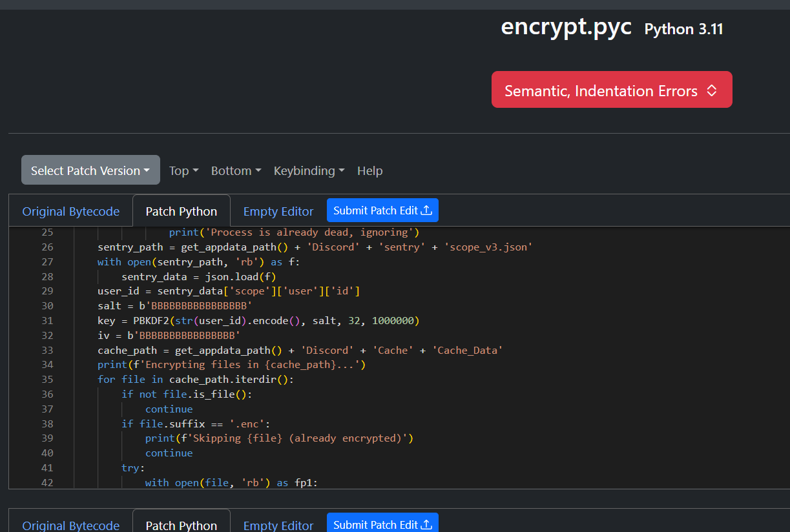Click "with open(file, 'rb') as fp1" line
Screen dimensions: 790x532
click(x=231, y=482)
